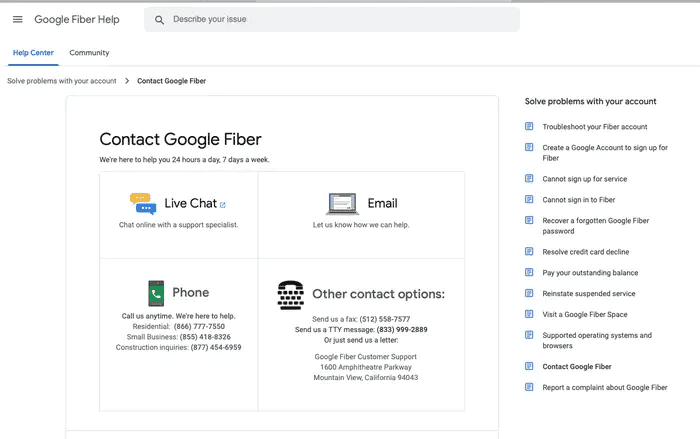
Task: Click article icon beside Report a complaint
Action: coord(529,387)
